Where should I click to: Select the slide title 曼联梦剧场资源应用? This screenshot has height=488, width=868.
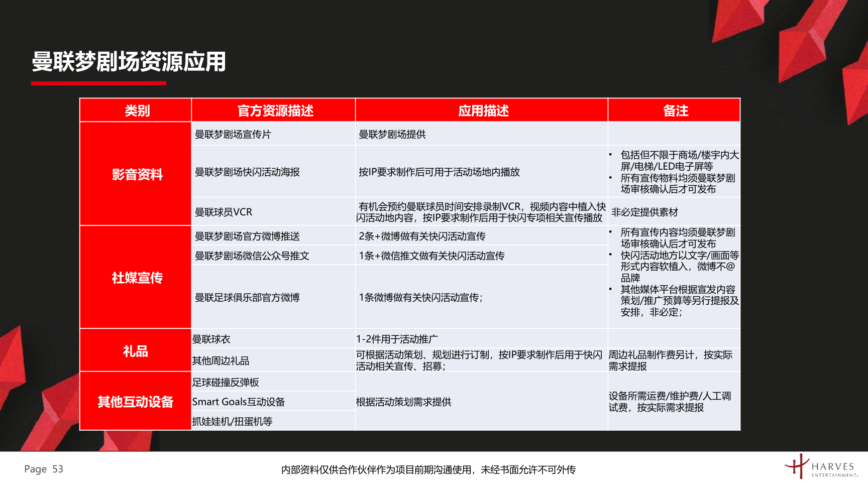point(129,62)
